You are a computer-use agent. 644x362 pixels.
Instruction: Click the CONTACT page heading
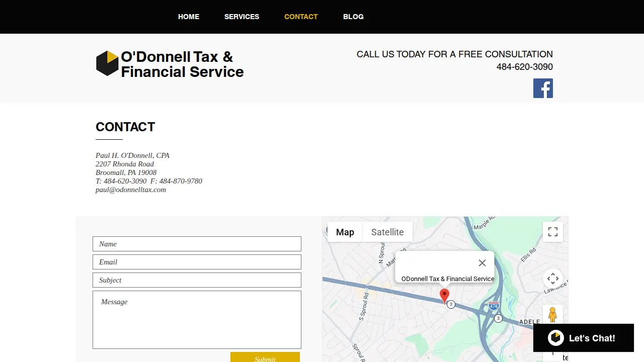pyautogui.click(x=125, y=127)
